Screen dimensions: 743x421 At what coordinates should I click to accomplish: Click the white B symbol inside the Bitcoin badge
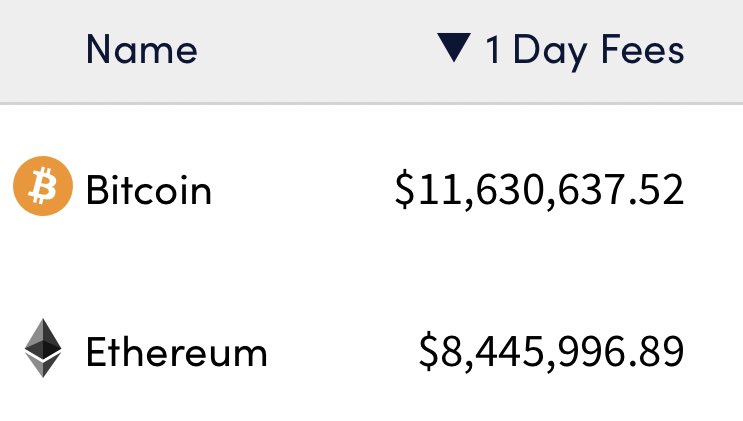[x=43, y=186]
